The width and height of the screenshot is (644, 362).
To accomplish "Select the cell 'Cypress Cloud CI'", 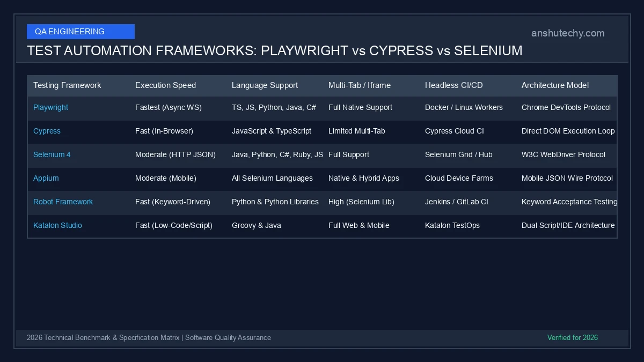I will point(455,131).
